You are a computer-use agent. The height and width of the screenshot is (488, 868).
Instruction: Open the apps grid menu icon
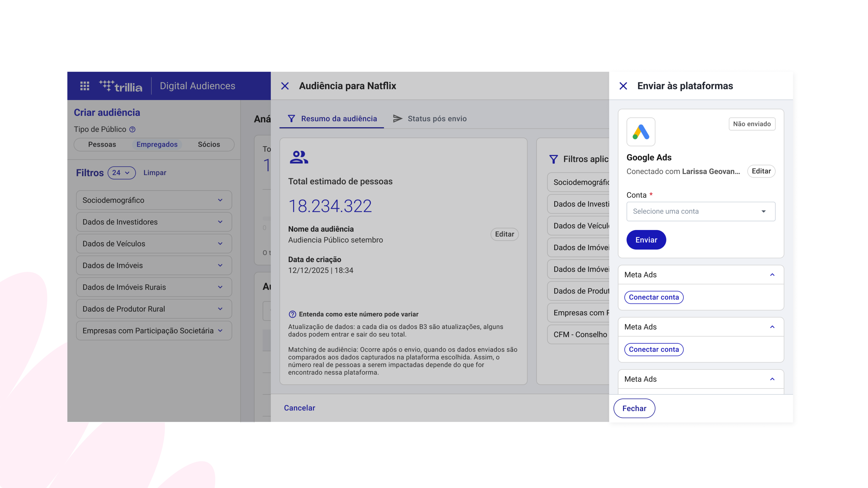tap(85, 86)
